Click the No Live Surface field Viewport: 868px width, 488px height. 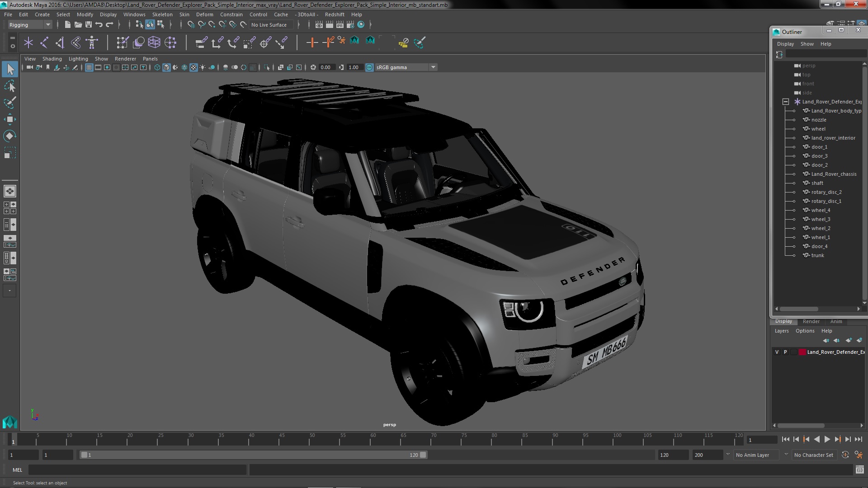click(272, 25)
